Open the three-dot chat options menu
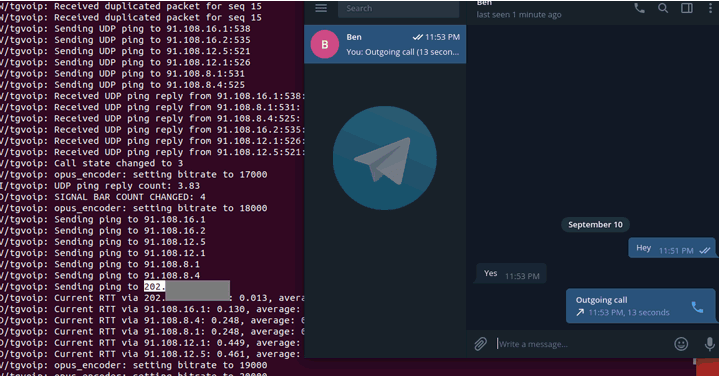This screenshot has height=376, width=719. click(x=710, y=8)
